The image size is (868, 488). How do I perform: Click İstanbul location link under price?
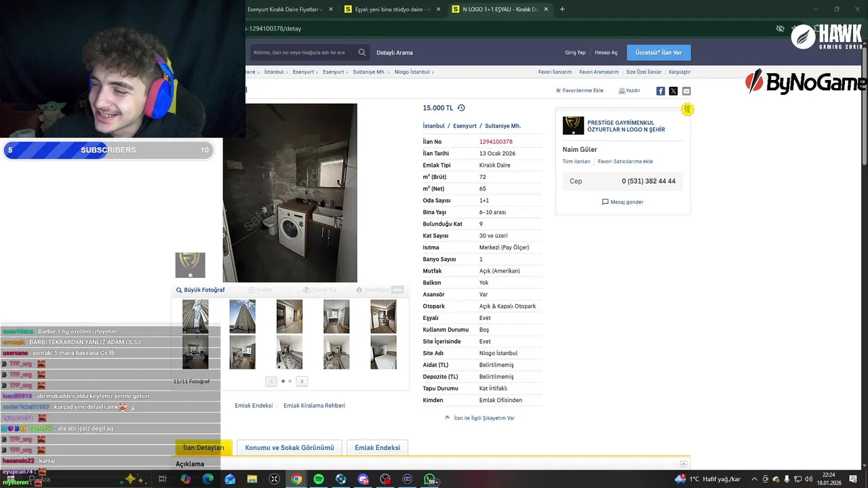(x=434, y=126)
